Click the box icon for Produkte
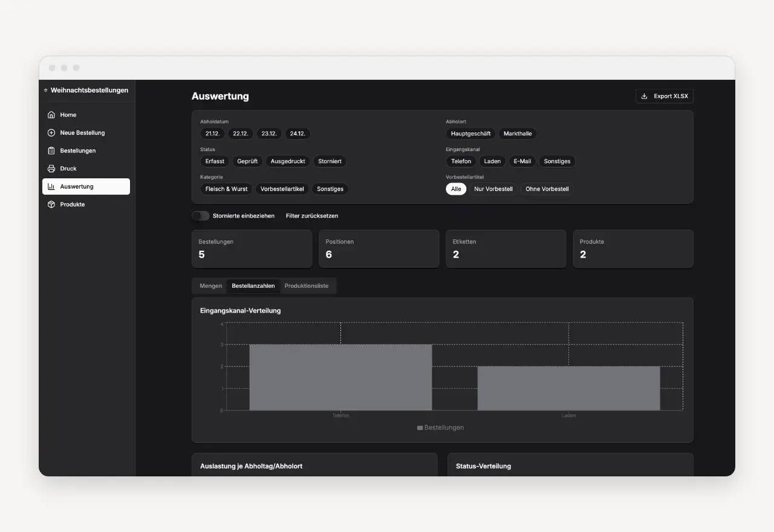 pyautogui.click(x=51, y=204)
